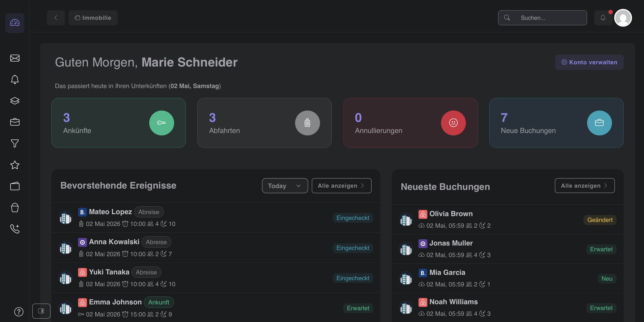Open the wallet sidebar icon
Image resolution: width=644 pixels, height=322 pixels.
[15, 186]
